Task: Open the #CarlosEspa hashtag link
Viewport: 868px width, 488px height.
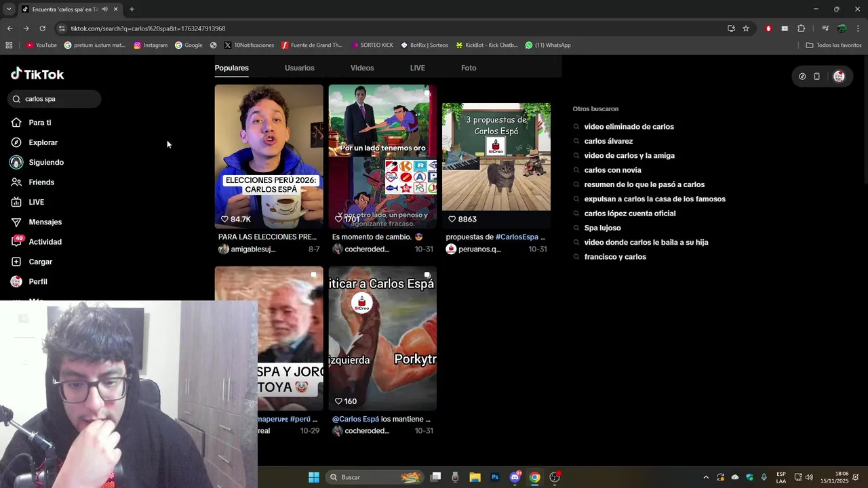Action: pos(517,237)
